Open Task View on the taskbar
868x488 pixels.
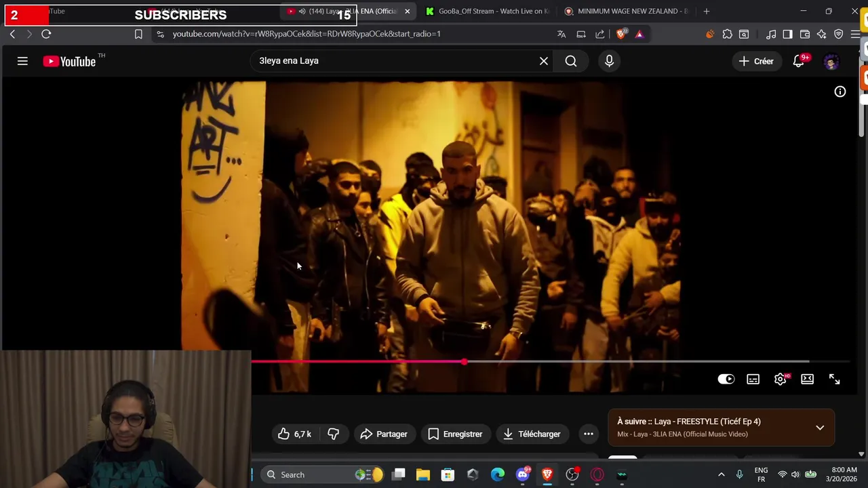[399, 474]
